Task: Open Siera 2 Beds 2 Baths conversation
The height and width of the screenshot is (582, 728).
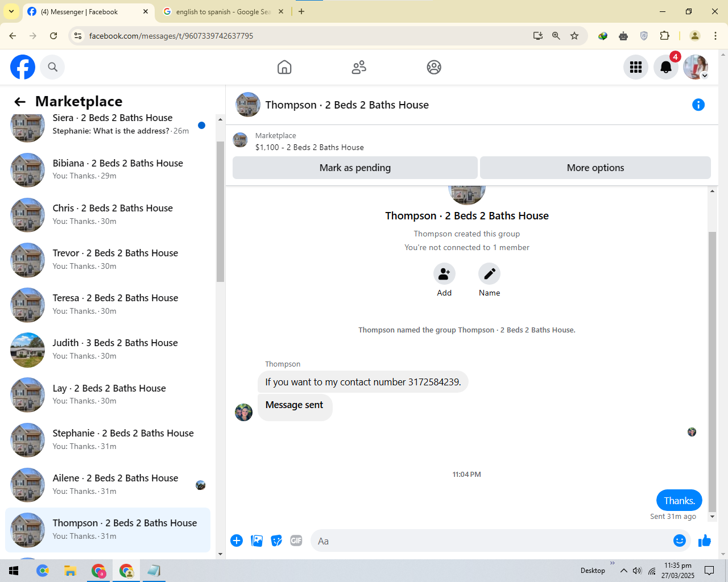Action: point(108,124)
